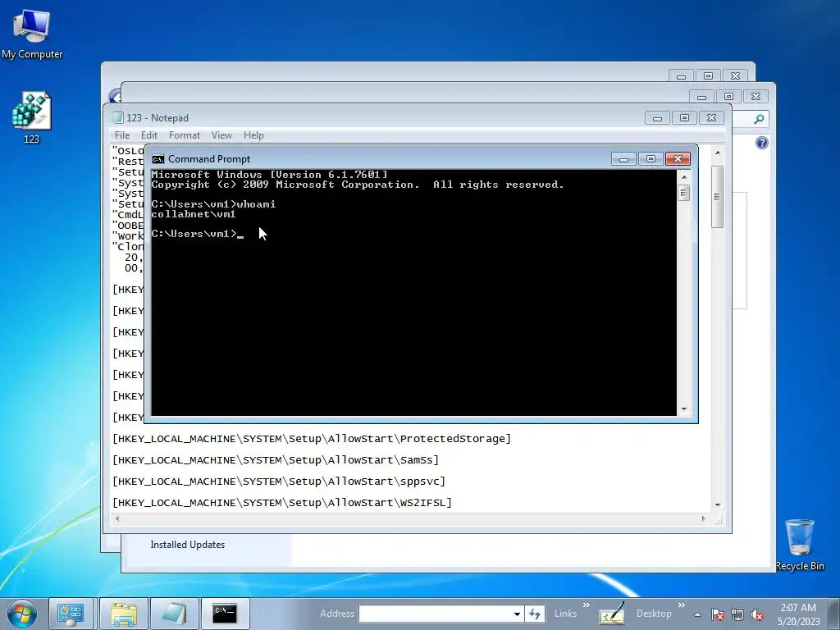The height and width of the screenshot is (630, 840).
Task: Click the WS2IFSL registry key line in Notepad
Action: pyautogui.click(x=282, y=503)
